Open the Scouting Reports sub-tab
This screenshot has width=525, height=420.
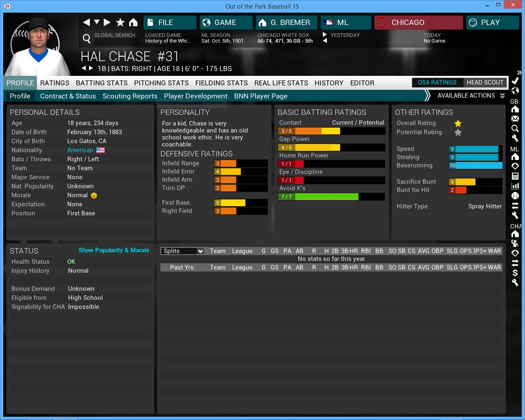(x=130, y=96)
